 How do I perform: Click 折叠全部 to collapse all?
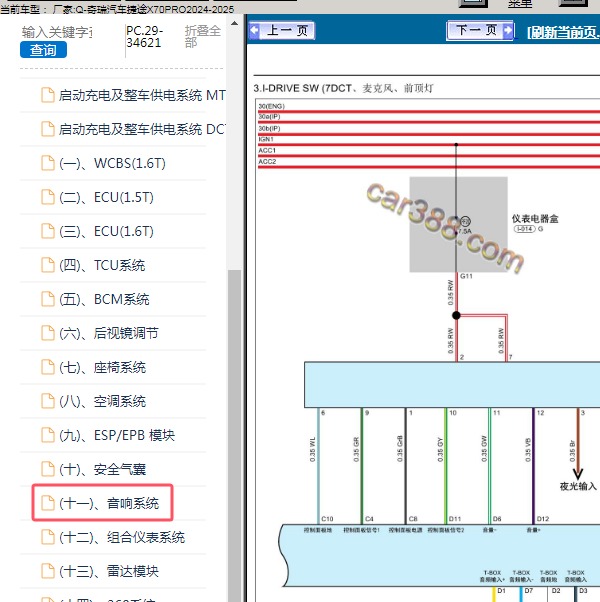pos(203,36)
